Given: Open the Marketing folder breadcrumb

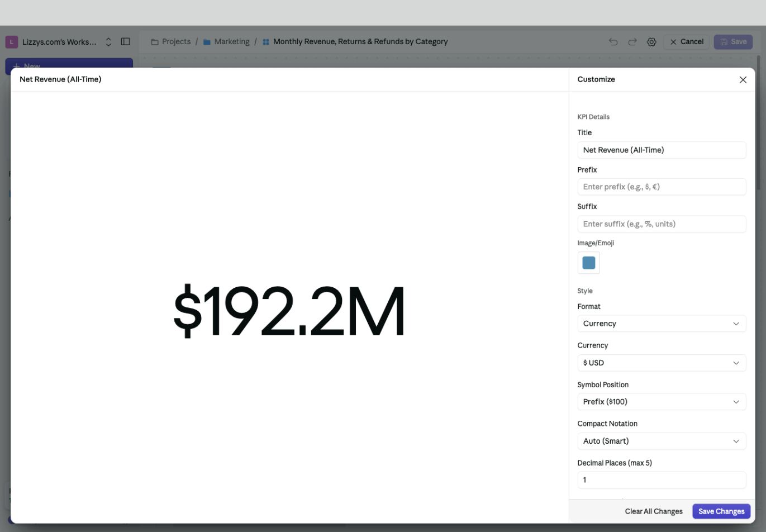Looking at the screenshot, I should click(226, 41).
